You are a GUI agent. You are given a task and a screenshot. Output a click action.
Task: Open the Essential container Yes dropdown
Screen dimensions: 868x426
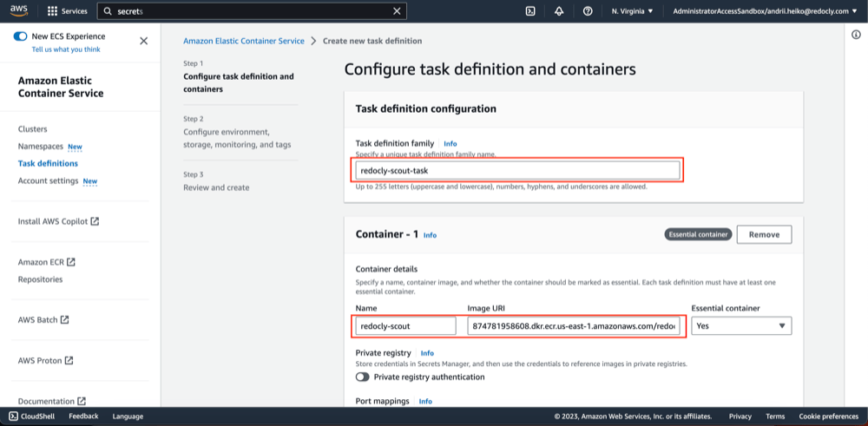pos(741,326)
